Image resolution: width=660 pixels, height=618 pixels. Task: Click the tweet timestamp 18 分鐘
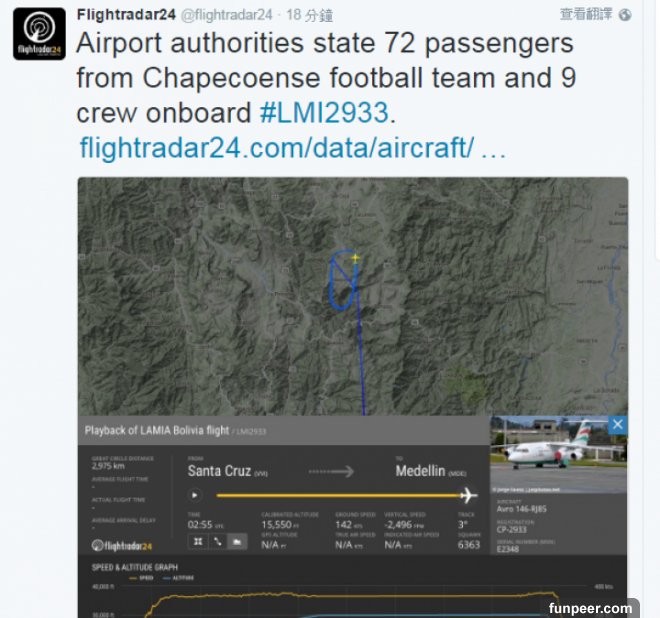(310, 15)
